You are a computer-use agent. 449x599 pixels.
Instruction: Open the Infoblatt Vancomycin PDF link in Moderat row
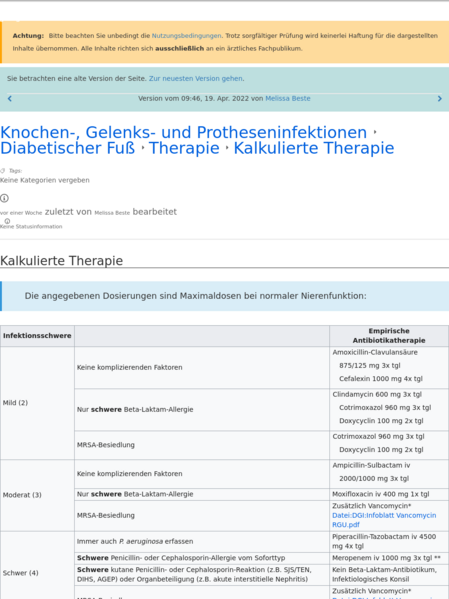tap(384, 520)
